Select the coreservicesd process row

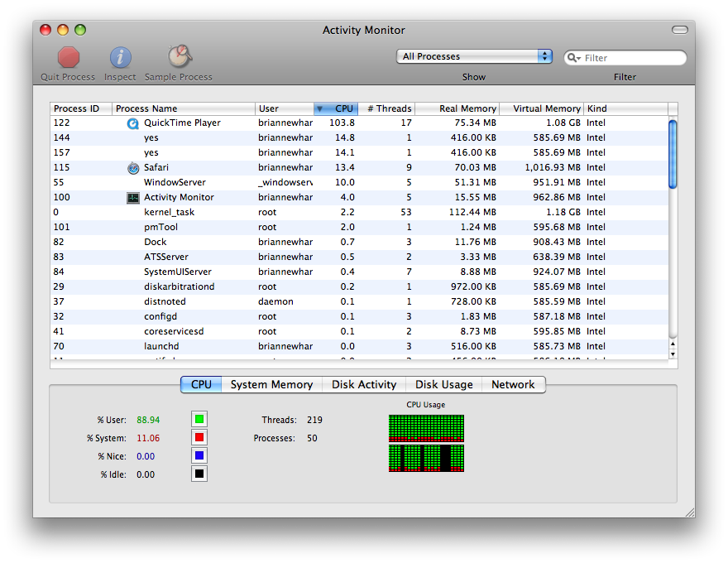point(359,331)
